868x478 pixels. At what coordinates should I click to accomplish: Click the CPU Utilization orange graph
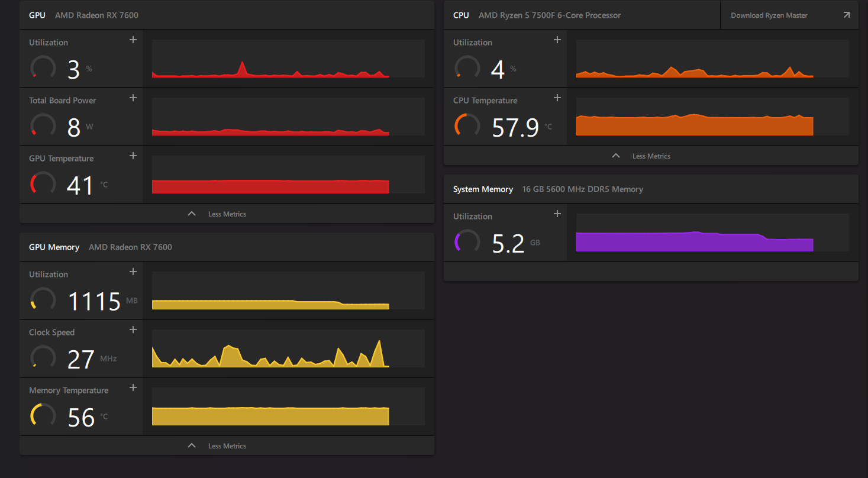tap(712, 59)
